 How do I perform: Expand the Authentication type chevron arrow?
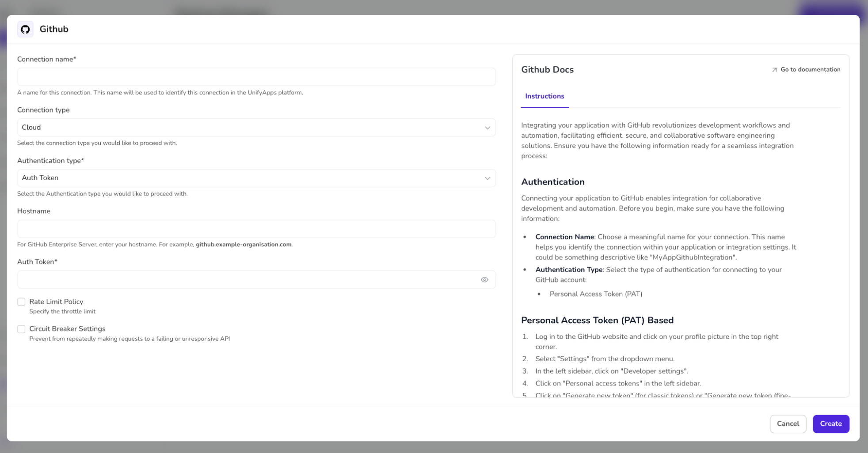pyautogui.click(x=487, y=178)
